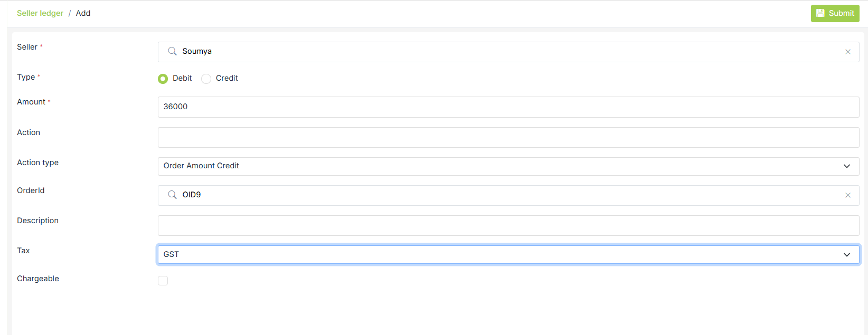Click the Add breadcrumb item
This screenshot has width=868, height=335.
pyautogui.click(x=83, y=13)
